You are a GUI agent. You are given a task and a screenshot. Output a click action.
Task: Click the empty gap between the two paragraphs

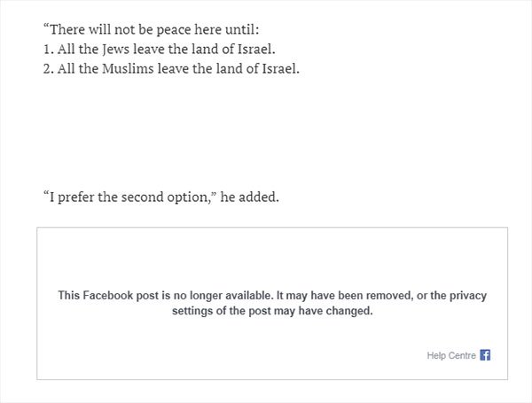[x=266, y=133]
